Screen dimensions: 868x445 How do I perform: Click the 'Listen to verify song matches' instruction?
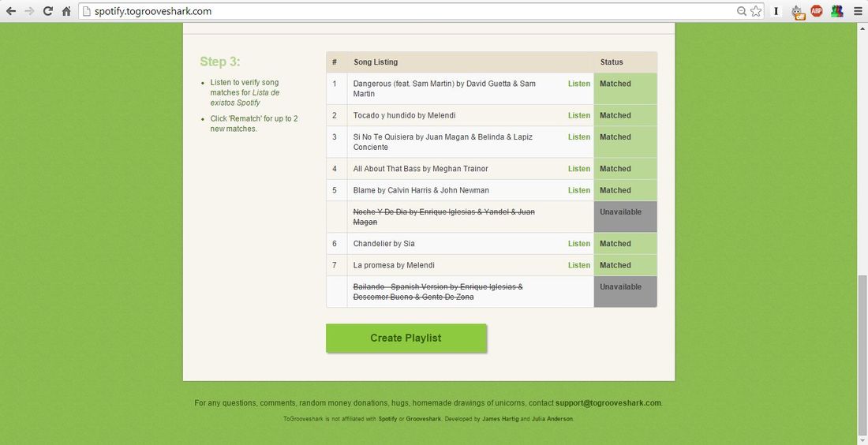tap(245, 92)
